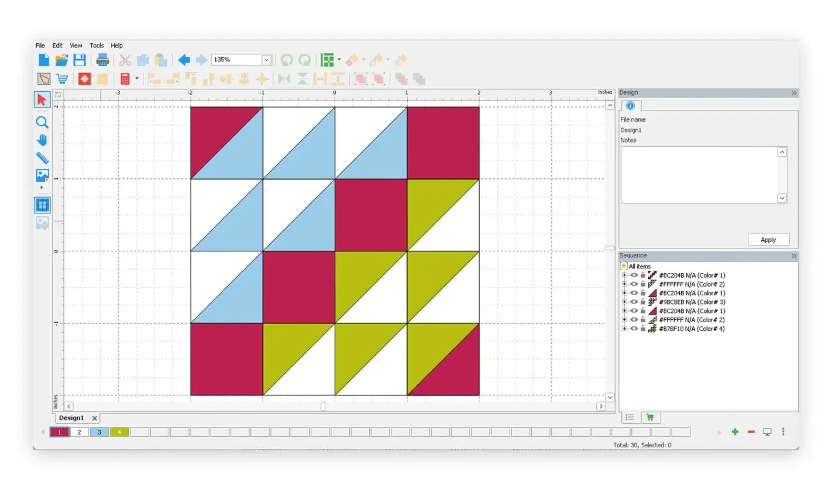The image size is (832, 504).
Task: Toggle visibility of topmost #BC204B sequence item
Action: [634, 275]
